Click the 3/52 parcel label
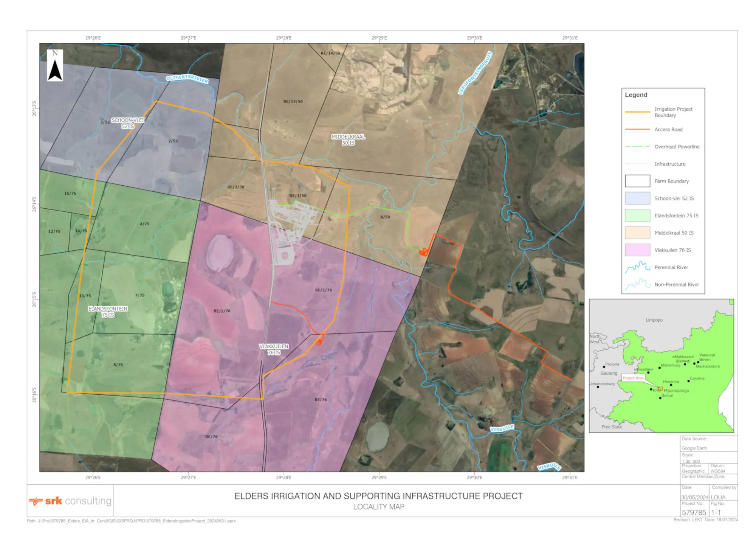The width and height of the screenshot is (756, 535). (x=105, y=122)
